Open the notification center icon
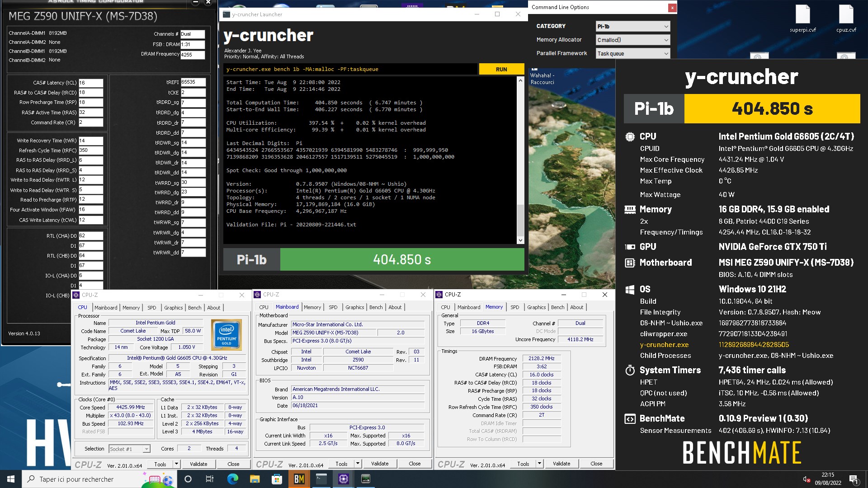 (854, 479)
